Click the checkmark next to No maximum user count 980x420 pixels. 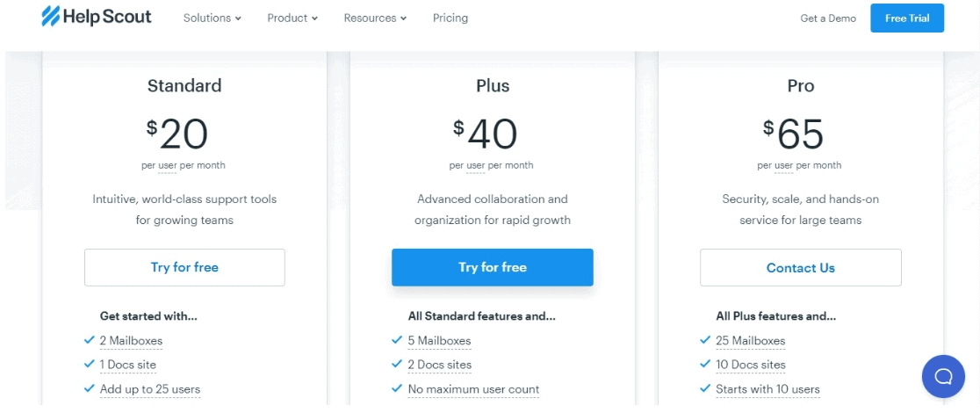point(396,388)
